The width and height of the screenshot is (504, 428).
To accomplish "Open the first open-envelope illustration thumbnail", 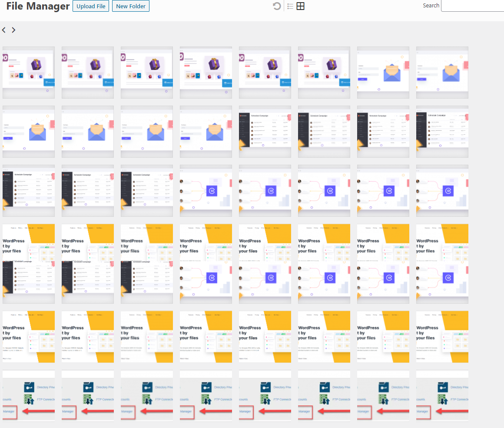I will pyautogui.click(x=383, y=72).
